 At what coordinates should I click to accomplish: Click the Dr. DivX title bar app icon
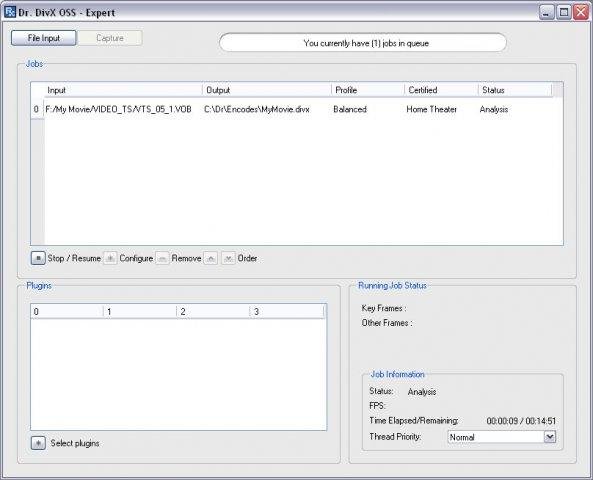point(9,12)
